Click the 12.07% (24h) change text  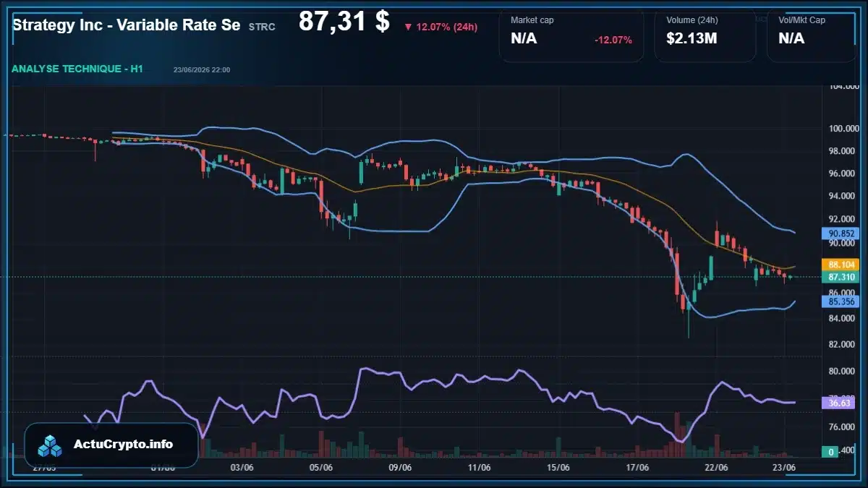(x=446, y=27)
